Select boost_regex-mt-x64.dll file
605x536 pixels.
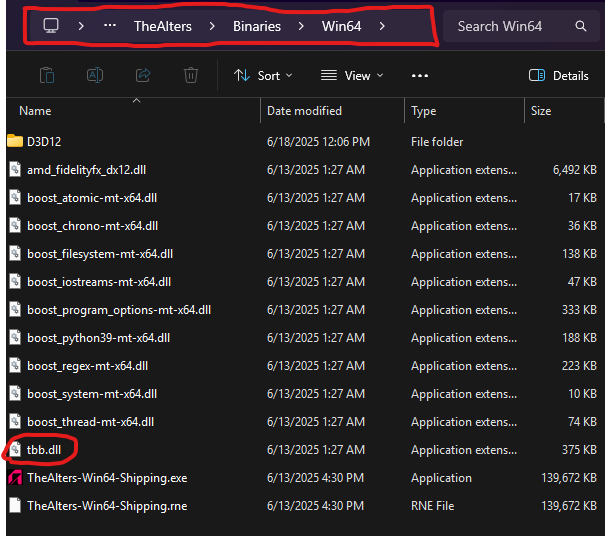(x=87, y=366)
